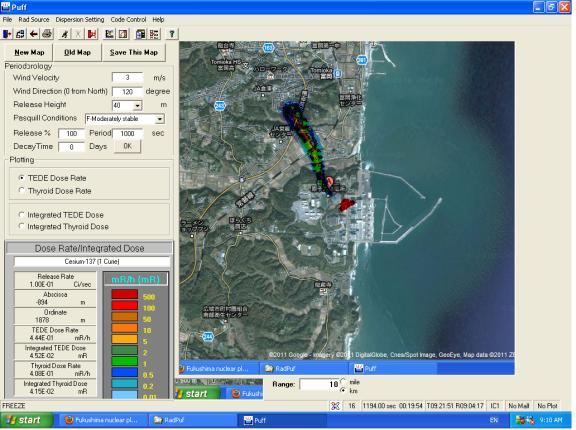This screenshot has width=576, height=430.
Task: Open the Dispersion Setting menu
Action: click(80, 19)
